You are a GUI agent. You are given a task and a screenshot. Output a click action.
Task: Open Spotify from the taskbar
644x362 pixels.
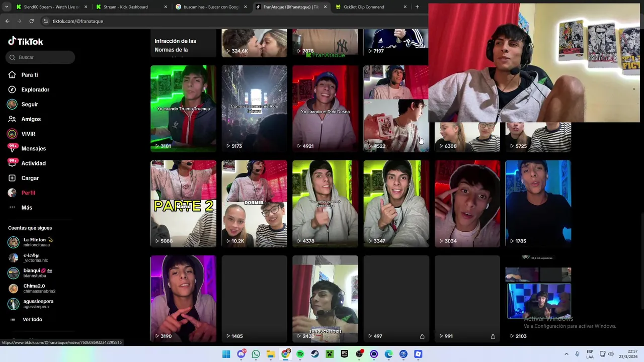300,354
